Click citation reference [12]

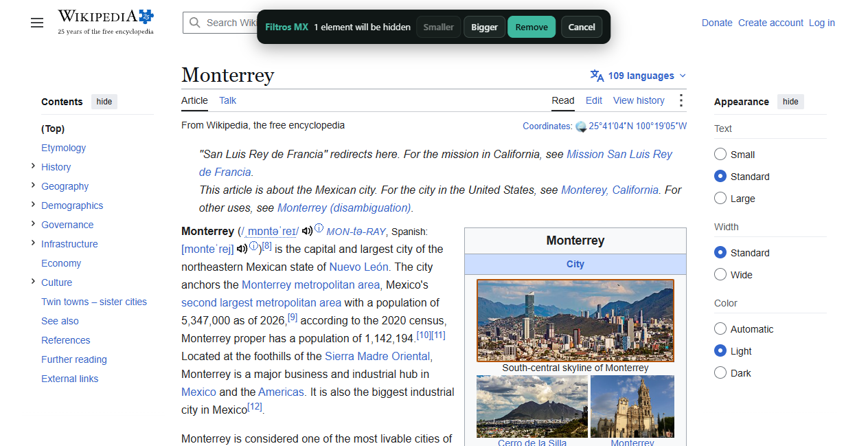pyautogui.click(x=255, y=406)
